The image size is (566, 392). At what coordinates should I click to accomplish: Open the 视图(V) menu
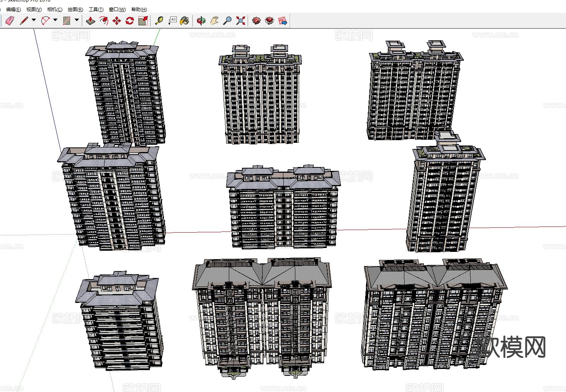(34, 9)
